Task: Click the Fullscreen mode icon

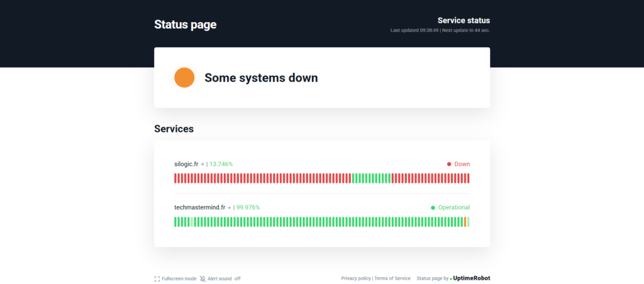Action: (157, 278)
